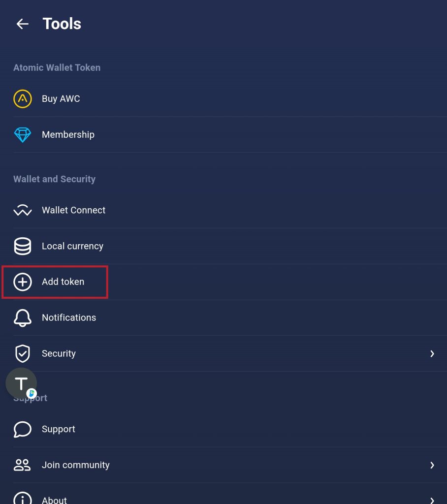The width and height of the screenshot is (447, 504).
Task: Tap the Notifications bell icon
Action: coord(23,318)
